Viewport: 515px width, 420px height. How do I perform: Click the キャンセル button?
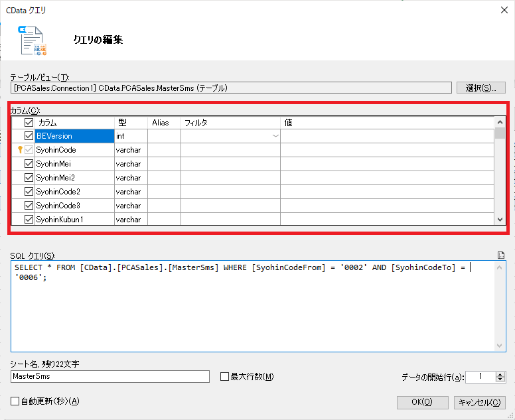tap(480, 402)
